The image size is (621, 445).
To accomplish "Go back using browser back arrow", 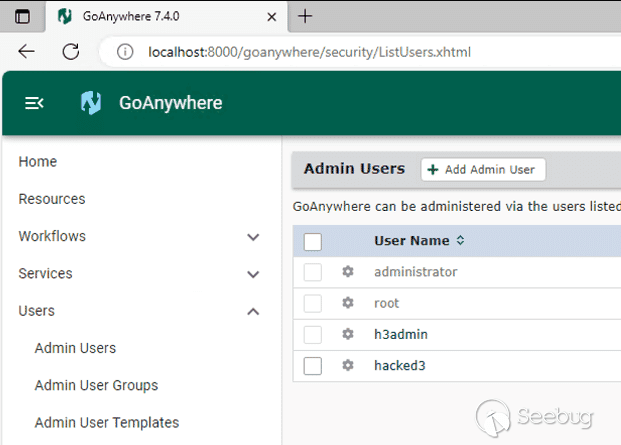I will pyautogui.click(x=27, y=51).
